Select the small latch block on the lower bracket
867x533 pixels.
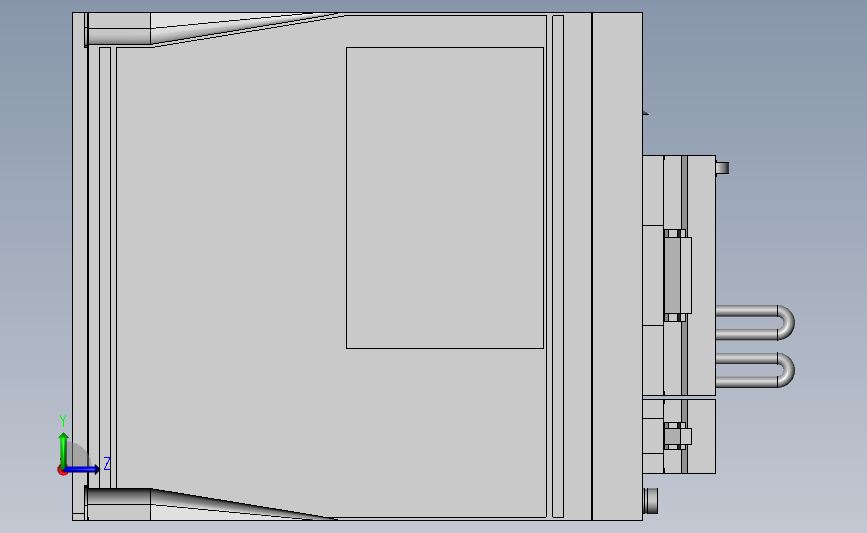[x=677, y=436]
